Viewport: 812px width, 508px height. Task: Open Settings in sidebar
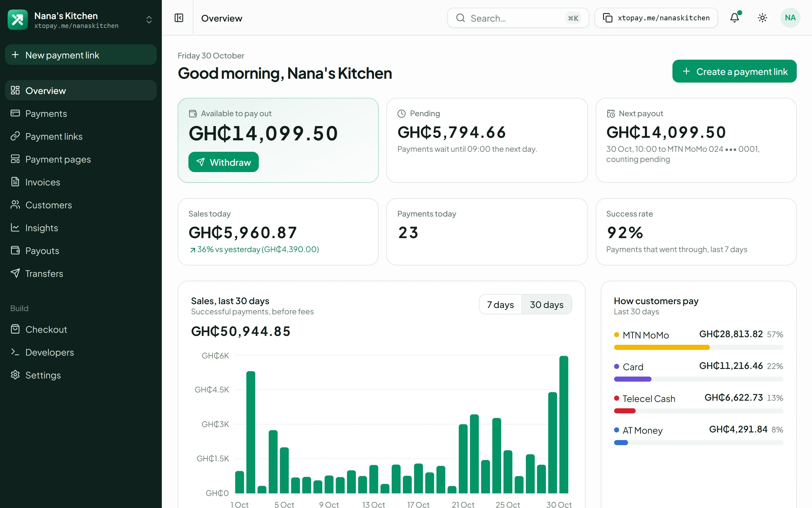81,375
